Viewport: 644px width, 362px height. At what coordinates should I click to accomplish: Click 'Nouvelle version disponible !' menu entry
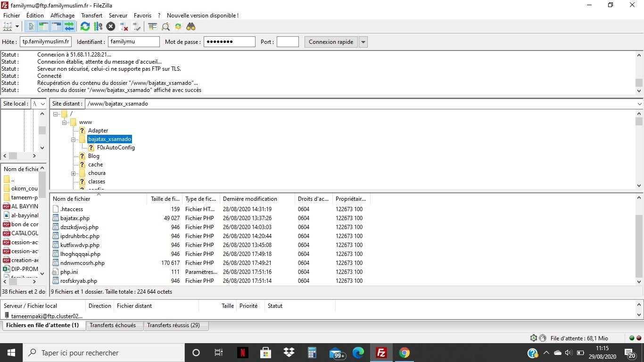[x=203, y=16]
